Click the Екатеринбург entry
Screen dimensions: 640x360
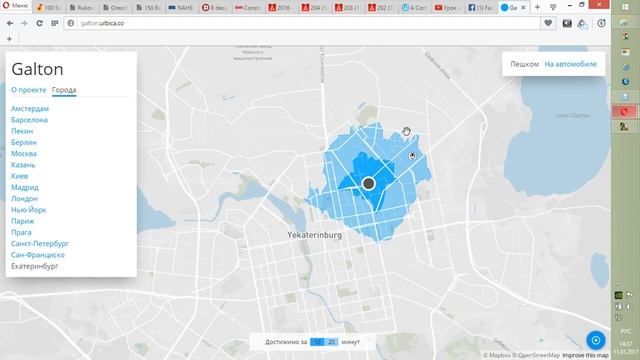(35, 266)
